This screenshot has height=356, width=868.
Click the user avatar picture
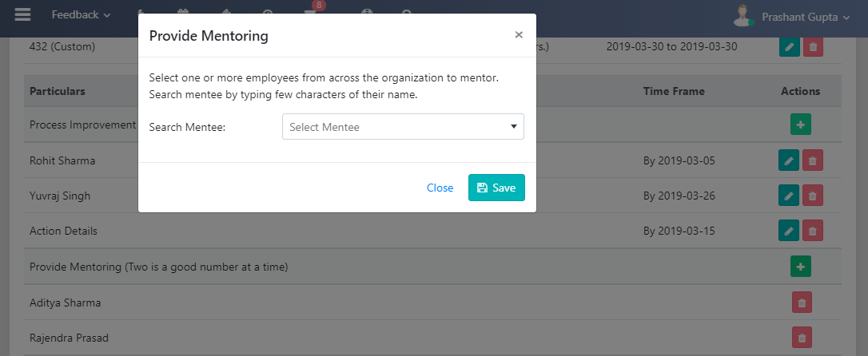[744, 14]
